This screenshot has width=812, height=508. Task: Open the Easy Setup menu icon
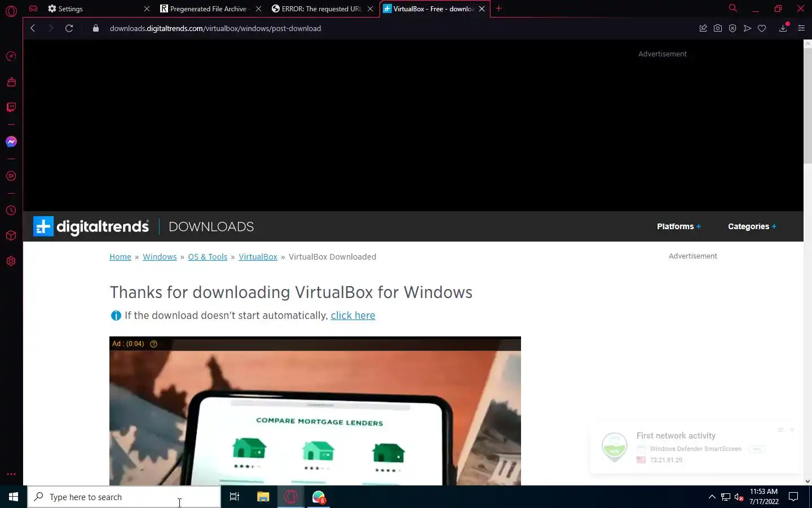(801, 28)
